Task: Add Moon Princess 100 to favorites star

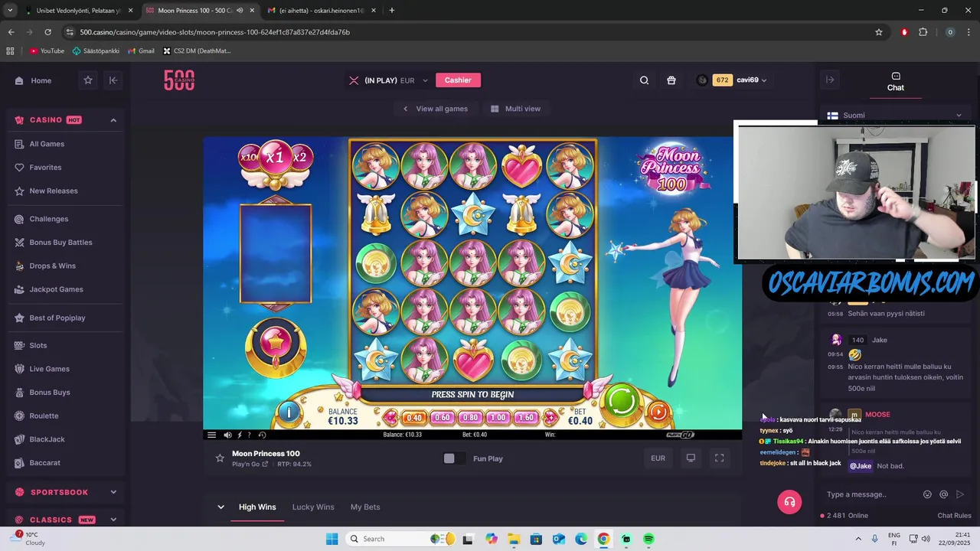Action: coord(220,458)
